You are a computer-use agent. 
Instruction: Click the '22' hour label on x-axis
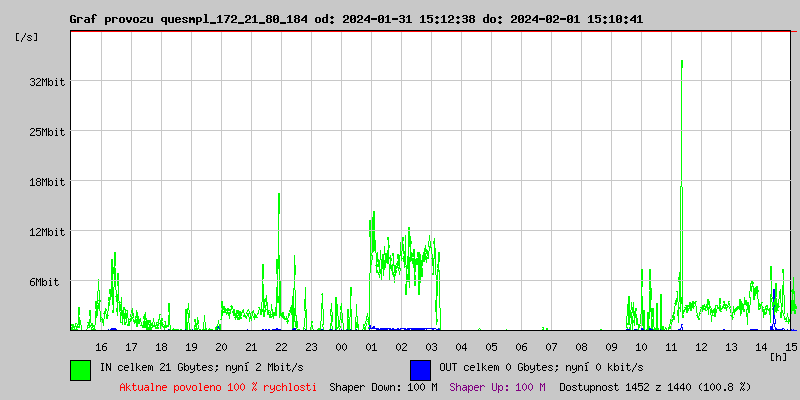281,347
